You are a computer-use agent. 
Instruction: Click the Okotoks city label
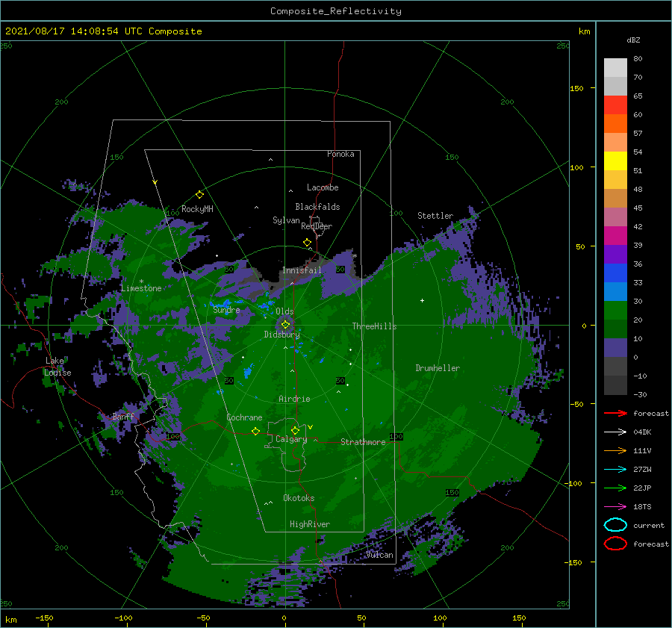point(299,498)
